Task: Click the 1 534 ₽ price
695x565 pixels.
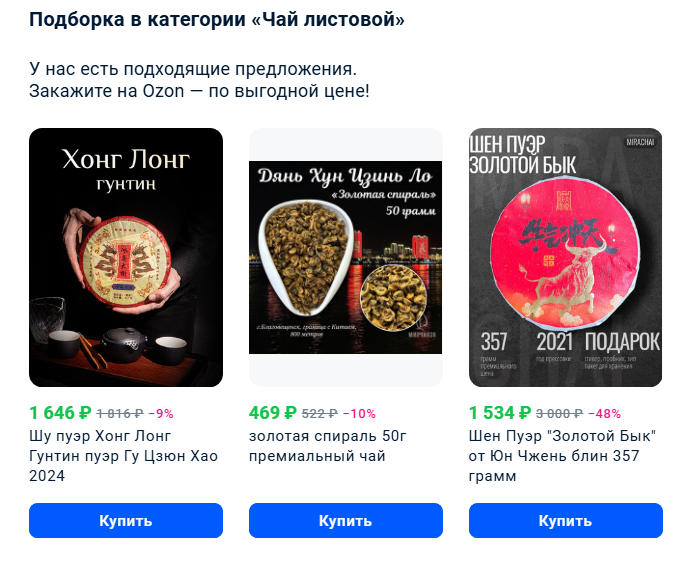Action: pos(500,413)
